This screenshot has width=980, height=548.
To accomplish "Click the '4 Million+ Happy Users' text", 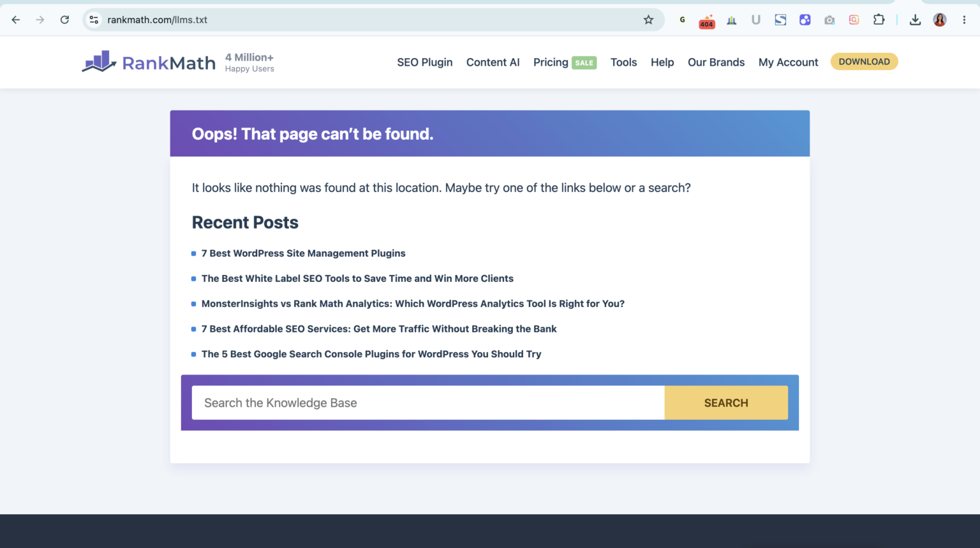I will tap(249, 63).
